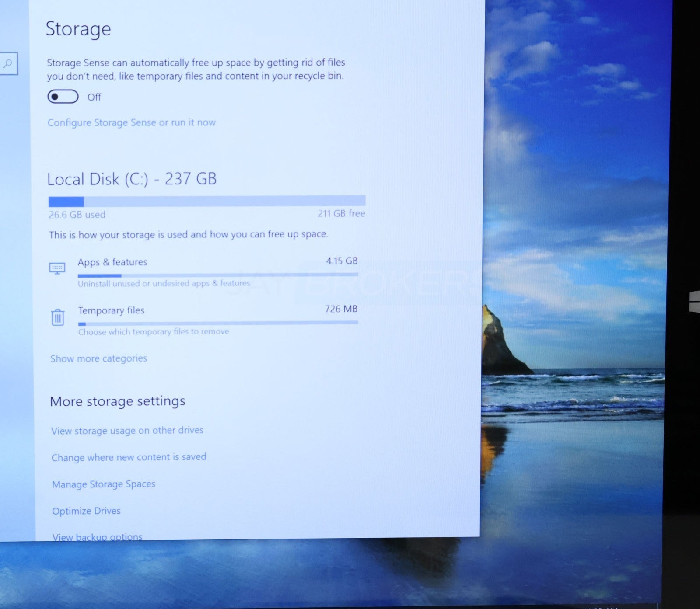
Task: Open the Apps & features category label
Action: pyautogui.click(x=112, y=262)
